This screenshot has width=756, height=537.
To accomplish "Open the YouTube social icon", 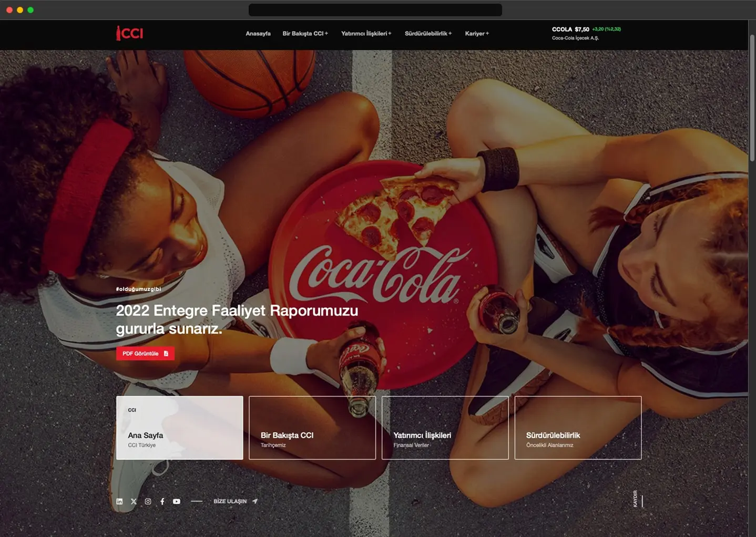I will coord(177,501).
